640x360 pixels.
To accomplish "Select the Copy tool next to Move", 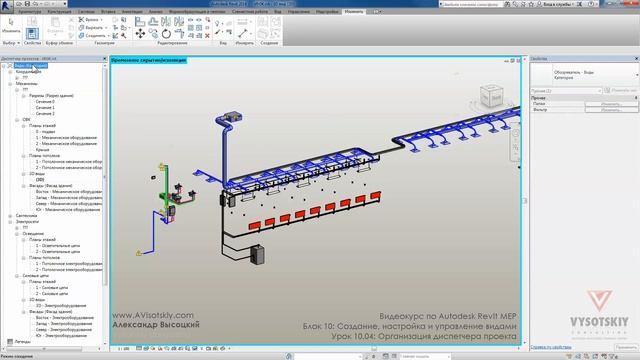I will pyautogui.click(x=153, y=33).
